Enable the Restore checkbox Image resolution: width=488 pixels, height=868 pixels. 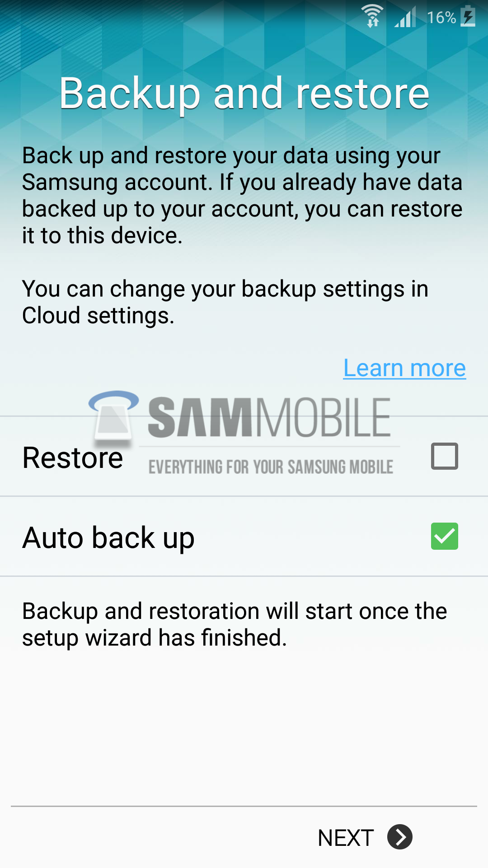point(445,456)
